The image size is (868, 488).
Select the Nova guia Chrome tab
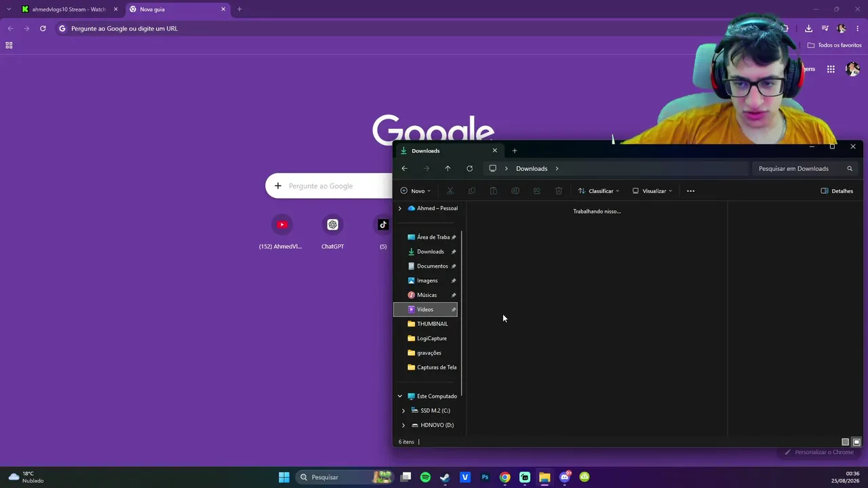tap(177, 9)
